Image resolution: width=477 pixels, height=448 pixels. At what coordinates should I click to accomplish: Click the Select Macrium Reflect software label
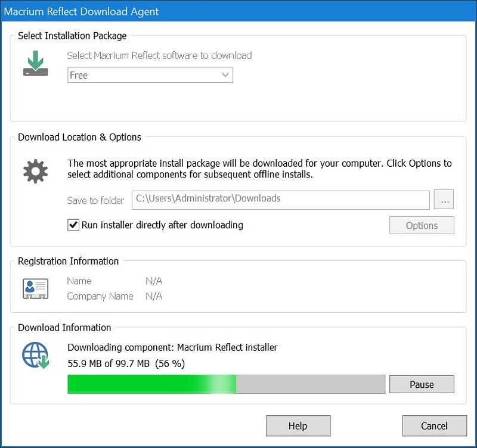pos(159,55)
